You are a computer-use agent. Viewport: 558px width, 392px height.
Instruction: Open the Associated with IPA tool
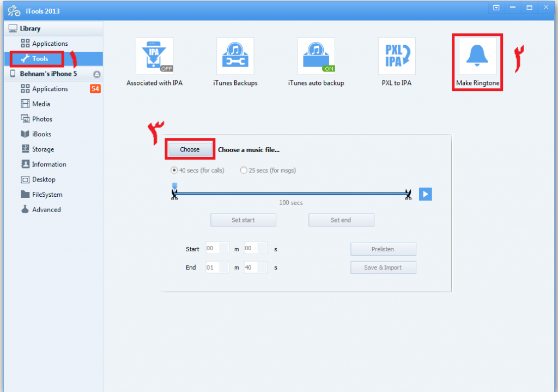point(154,56)
